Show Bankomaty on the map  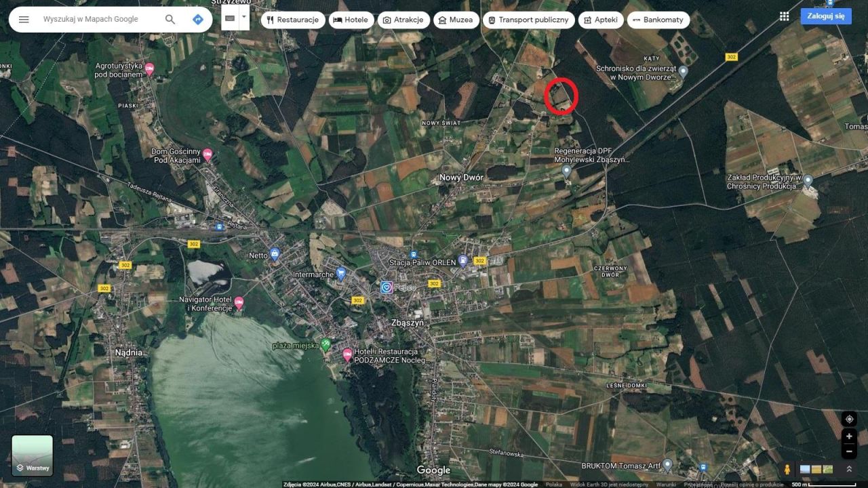pos(658,20)
